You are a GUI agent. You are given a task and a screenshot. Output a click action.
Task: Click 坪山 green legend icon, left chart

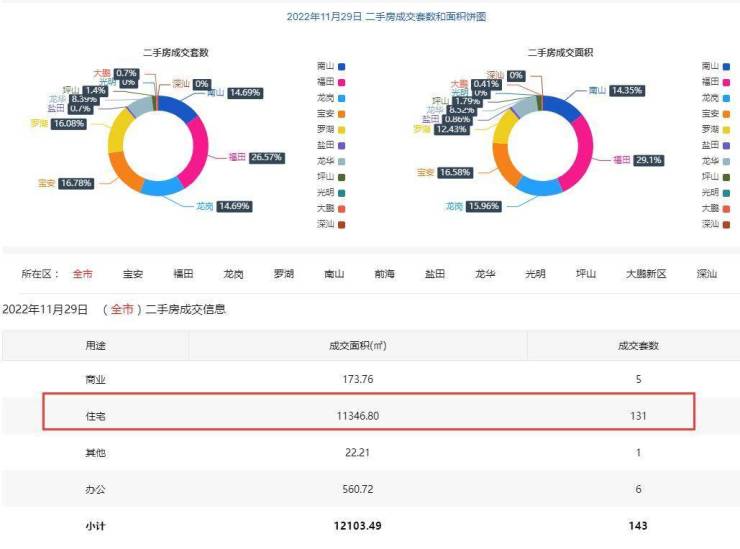tap(341, 177)
